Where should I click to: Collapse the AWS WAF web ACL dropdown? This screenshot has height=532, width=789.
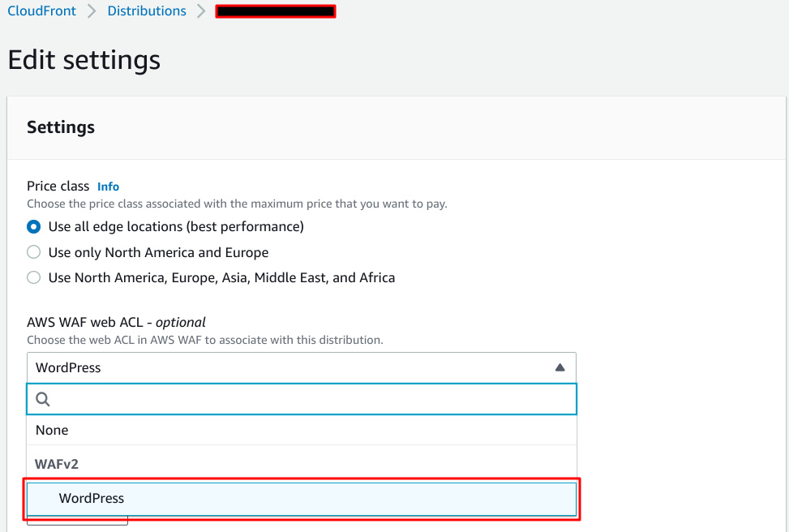pyautogui.click(x=302, y=368)
